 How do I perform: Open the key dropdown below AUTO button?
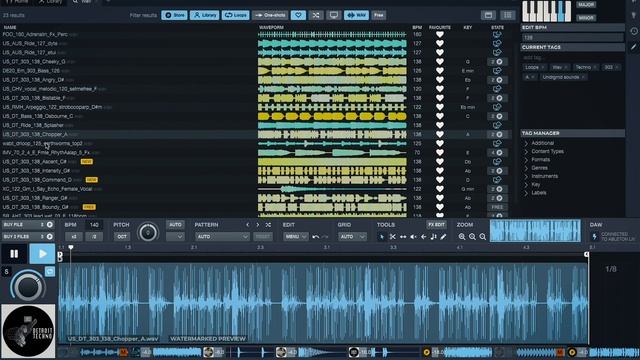(175, 237)
